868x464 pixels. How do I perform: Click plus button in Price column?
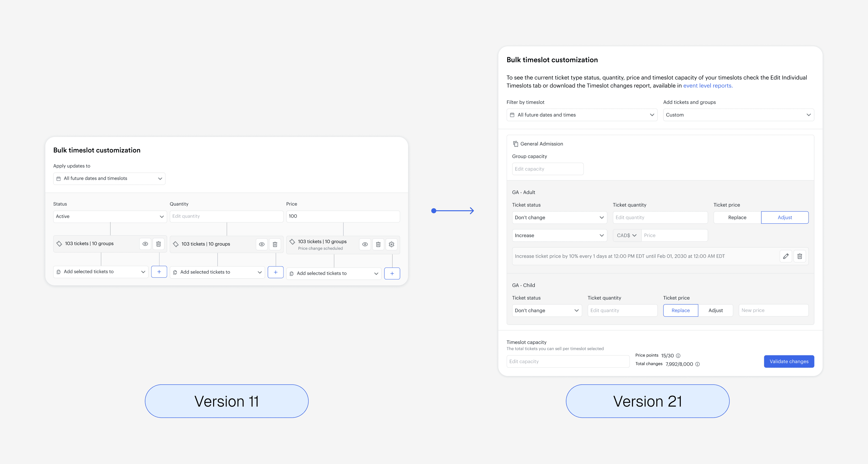tap(392, 274)
